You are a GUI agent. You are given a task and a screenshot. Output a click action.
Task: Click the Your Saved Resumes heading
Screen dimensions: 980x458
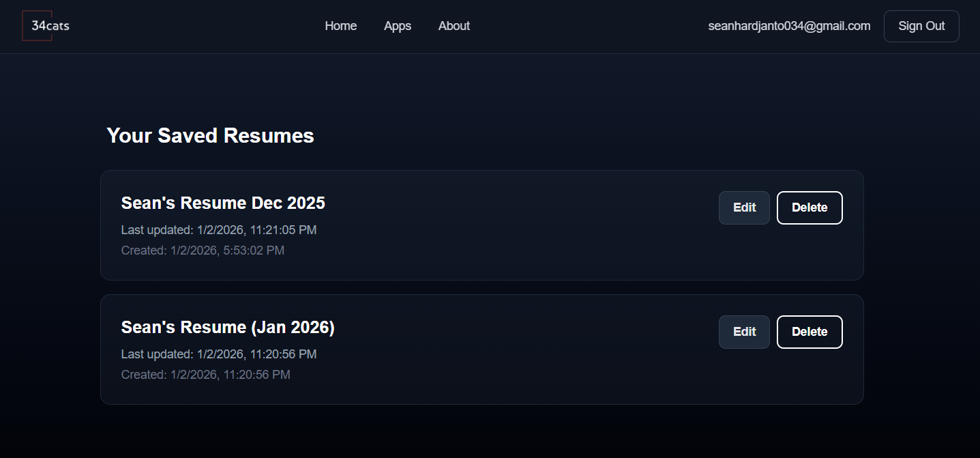(x=210, y=135)
